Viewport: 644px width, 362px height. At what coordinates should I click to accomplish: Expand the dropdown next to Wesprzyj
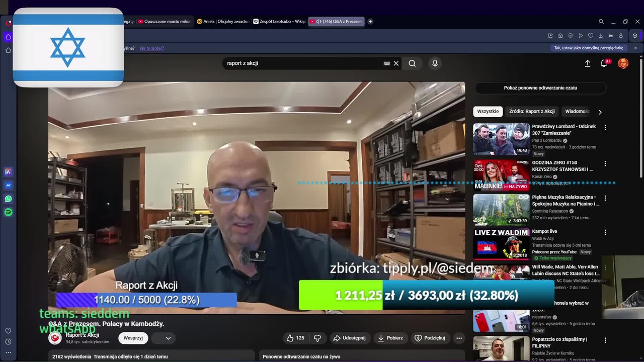[x=168, y=338]
